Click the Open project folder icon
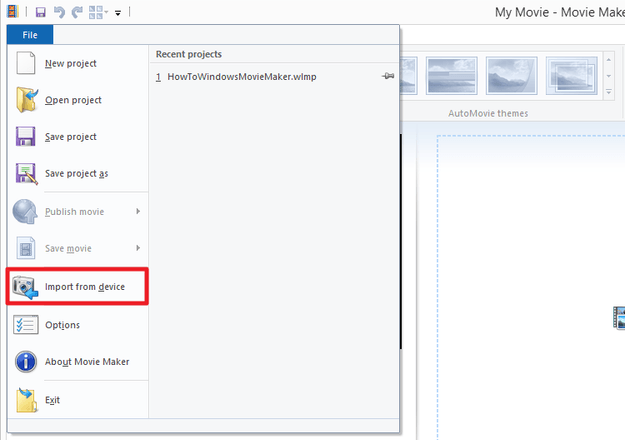Viewport: 625px width, 440px height. 26,100
